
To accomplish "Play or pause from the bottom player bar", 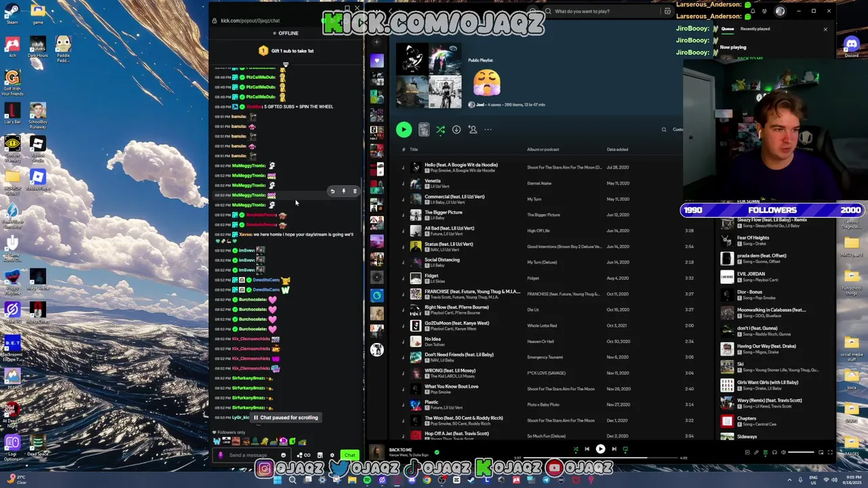I will (600, 449).
